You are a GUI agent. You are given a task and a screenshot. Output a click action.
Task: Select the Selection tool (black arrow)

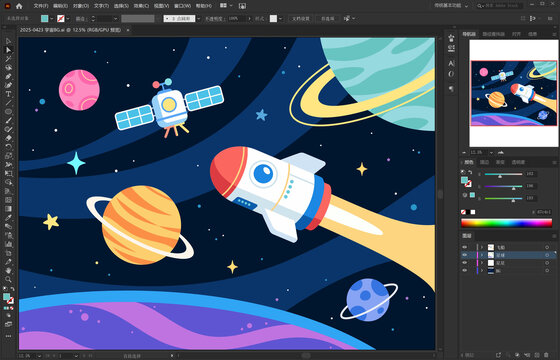[x=9, y=41]
